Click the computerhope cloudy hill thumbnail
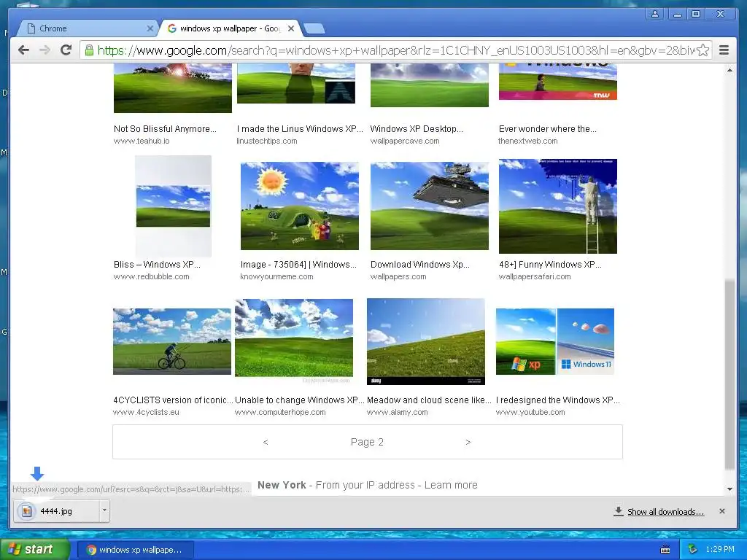 point(294,341)
